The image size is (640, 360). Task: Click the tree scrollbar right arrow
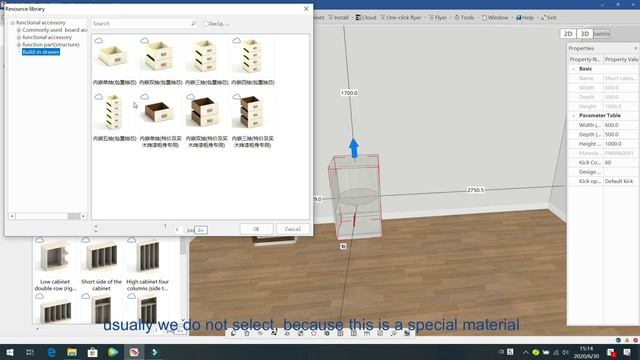pyautogui.click(x=83, y=216)
